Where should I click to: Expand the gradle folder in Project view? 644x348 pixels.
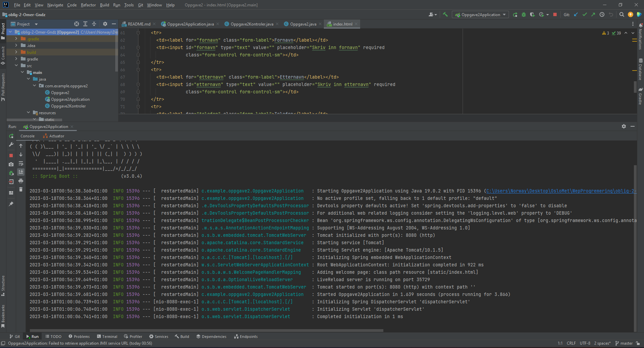pyautogui.click(x=16, y=59)
